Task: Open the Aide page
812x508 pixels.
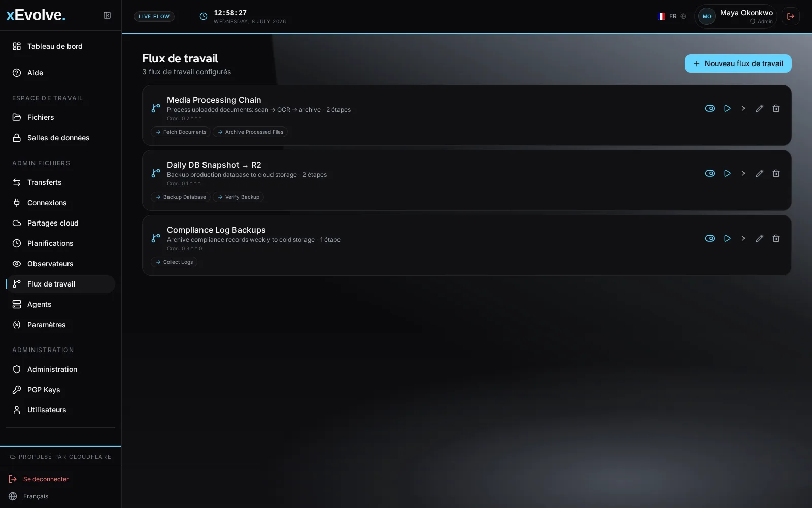Action: click(60, 73)
